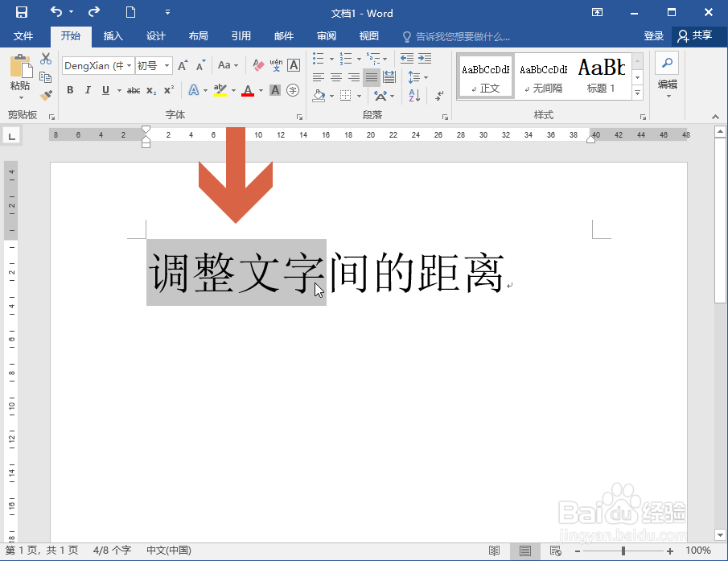728x561 pixels.
Task: Apply bullets using the bullet list icon
Action: click(x=319, y=58)
